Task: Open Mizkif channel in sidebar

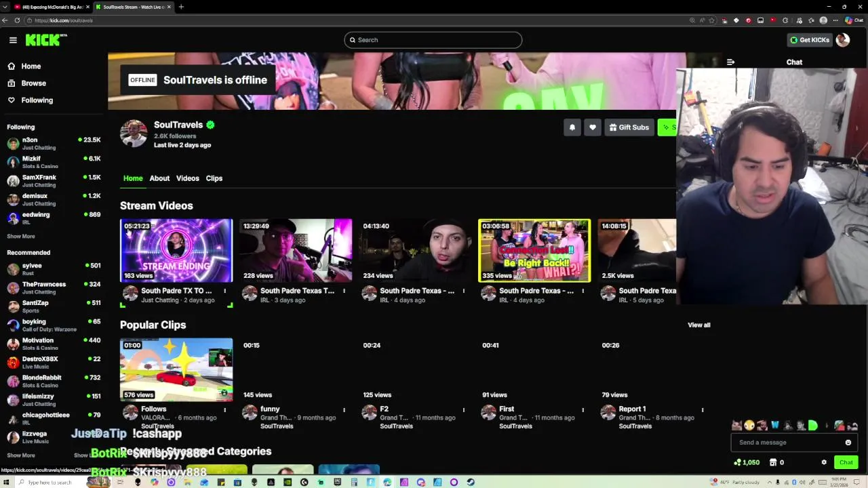Action: click(x=54, y=162)
